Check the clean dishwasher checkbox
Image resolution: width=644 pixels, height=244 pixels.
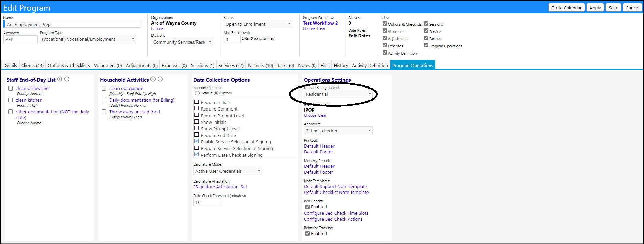(x=11, y=88)
